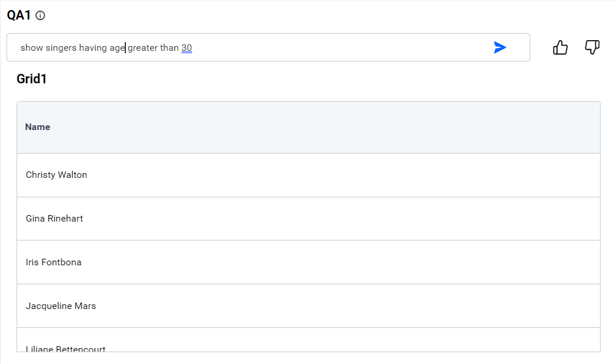Click the QA1 panel title
This screenshot has width=616, height=364.
click(x=19, y=16)
